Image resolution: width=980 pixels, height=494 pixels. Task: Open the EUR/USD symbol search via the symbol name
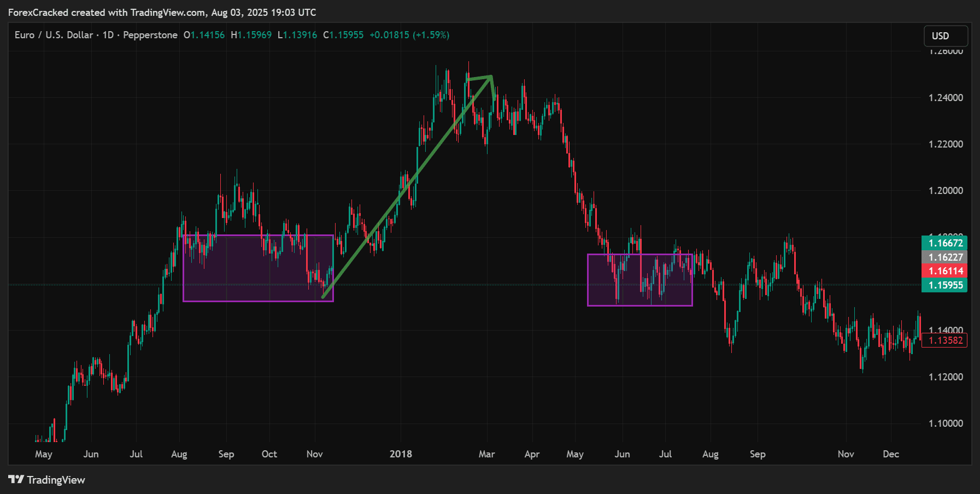(53, 34)
